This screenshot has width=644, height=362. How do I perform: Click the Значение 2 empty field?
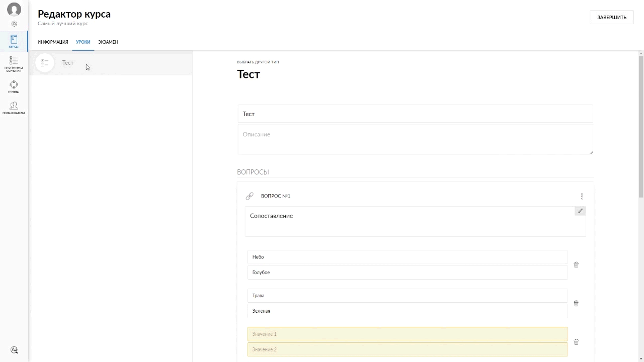click(408, 349)
